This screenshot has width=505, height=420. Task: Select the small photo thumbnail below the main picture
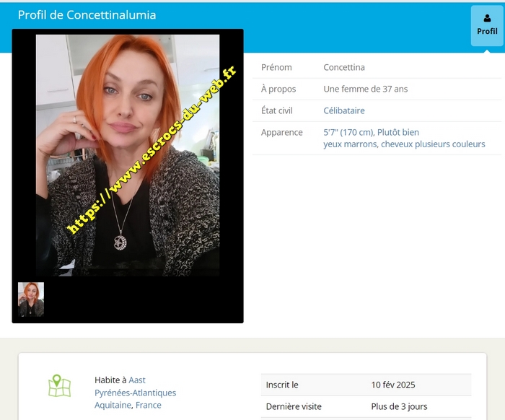point(31,299)
